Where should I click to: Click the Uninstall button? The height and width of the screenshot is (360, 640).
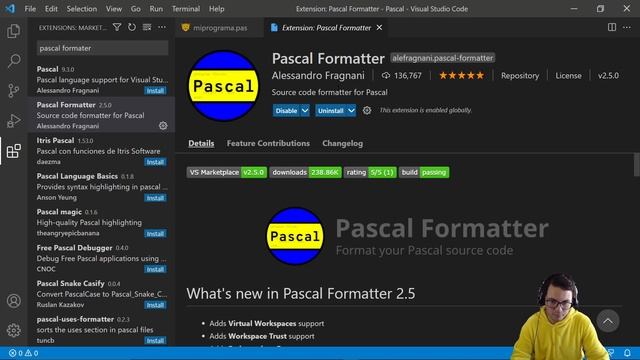tap(331, 111)
